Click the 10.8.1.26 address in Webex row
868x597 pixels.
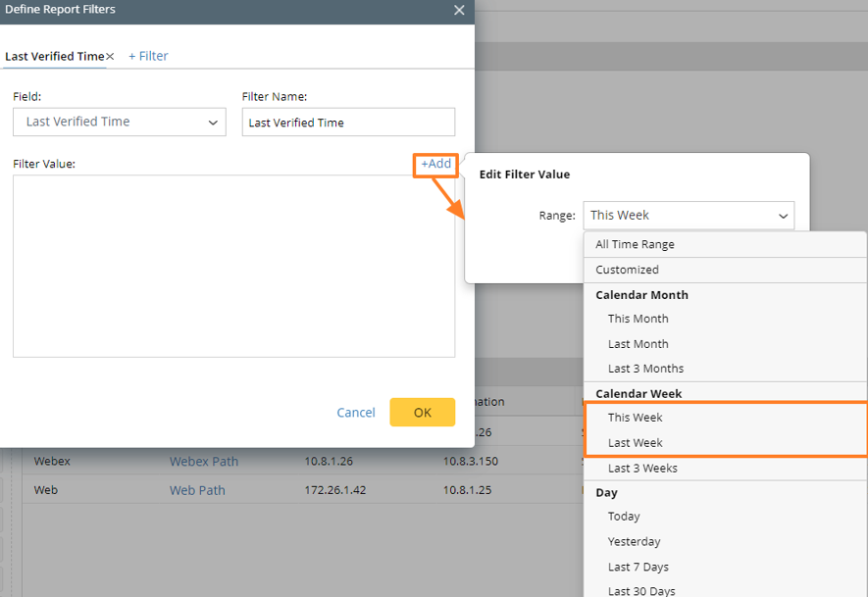pos(329,462)
